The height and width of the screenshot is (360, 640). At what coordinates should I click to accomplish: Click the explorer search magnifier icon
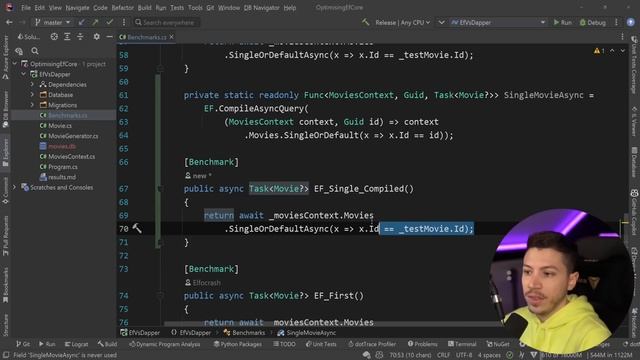click(35, 51)
